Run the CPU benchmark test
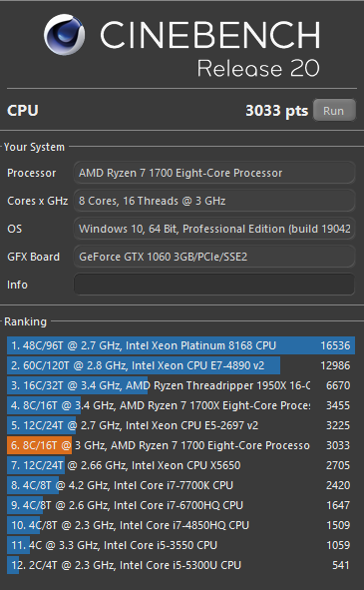The height and width of the screenshot is (590, 364). click(x=334, y=111)
